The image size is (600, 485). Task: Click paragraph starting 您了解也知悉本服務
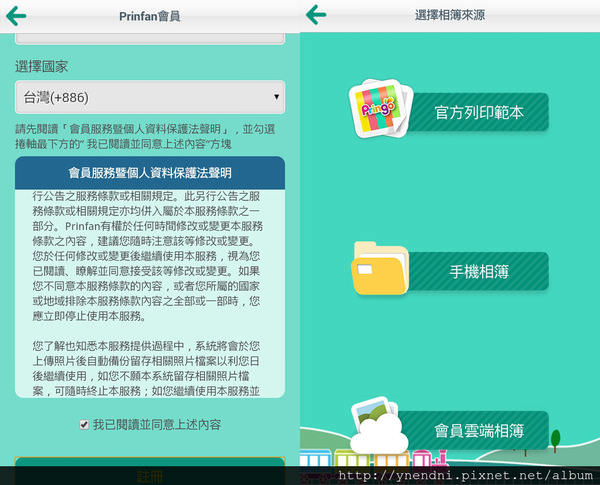coord(146,368)
